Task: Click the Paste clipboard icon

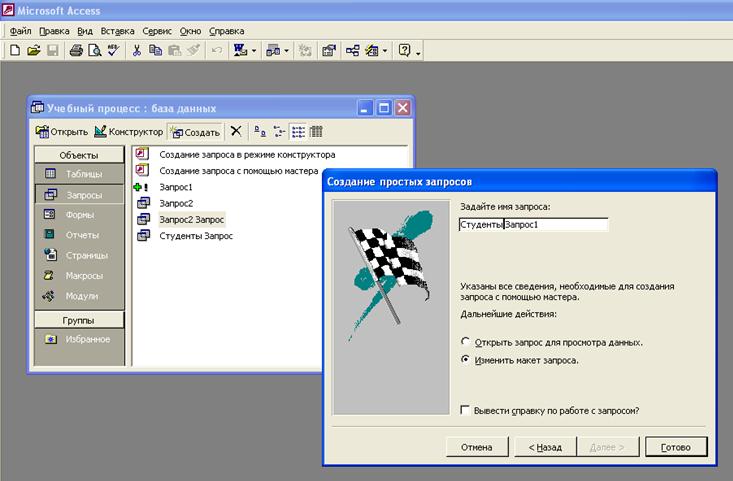Action: point(174,50)
